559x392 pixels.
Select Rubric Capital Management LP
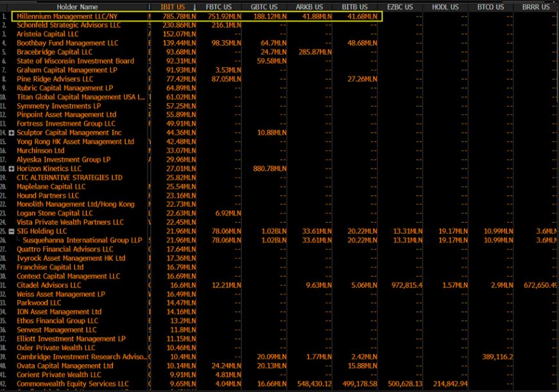(x=65, y=88)
